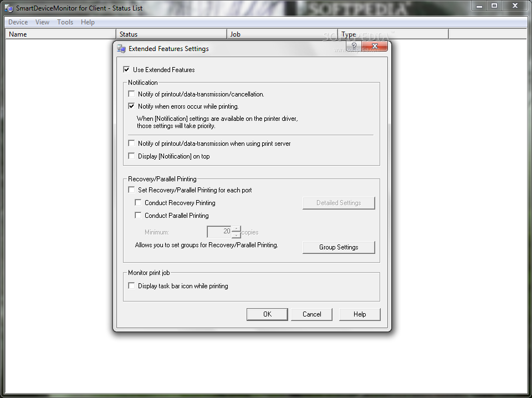Open the View menu

[x=43, y=22]
